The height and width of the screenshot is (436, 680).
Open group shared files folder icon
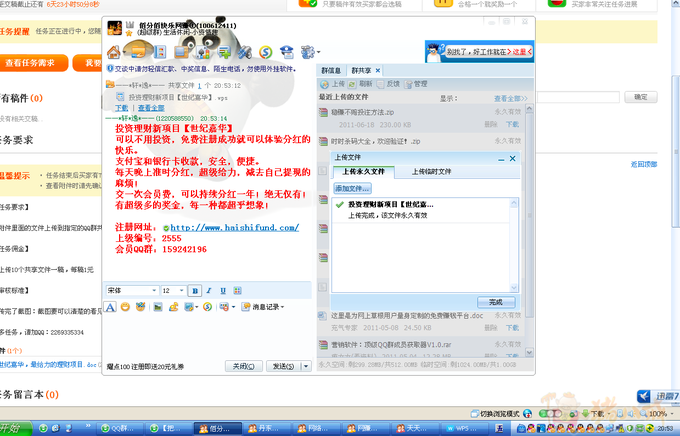point(139,52)
